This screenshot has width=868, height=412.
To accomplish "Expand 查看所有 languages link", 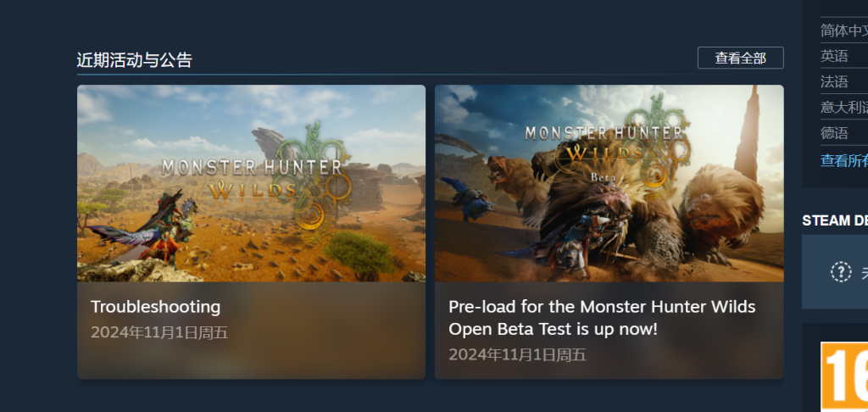I will coord(844,160).
